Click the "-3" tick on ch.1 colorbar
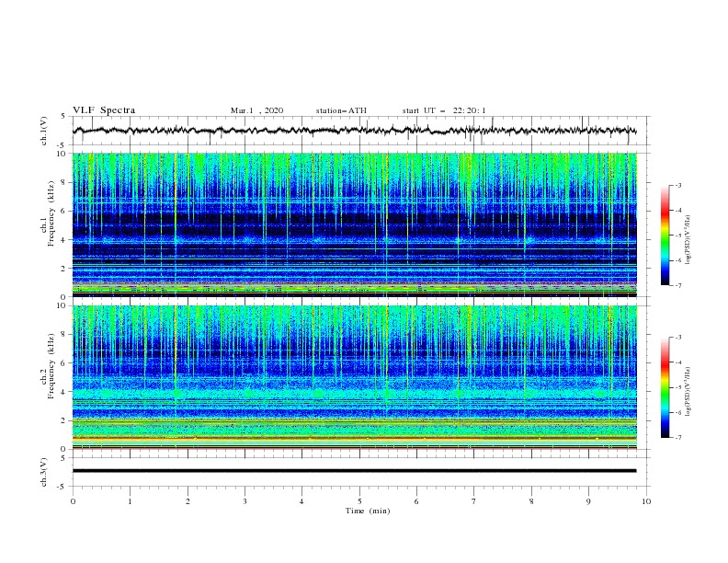The height and width of the screenshot is (563, 728). (x=678, y=185)
